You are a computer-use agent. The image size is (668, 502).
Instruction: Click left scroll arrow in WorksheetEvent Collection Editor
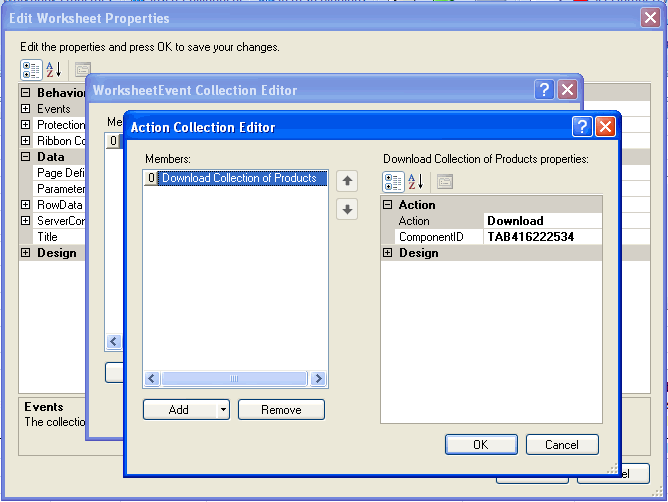point(113,341)
